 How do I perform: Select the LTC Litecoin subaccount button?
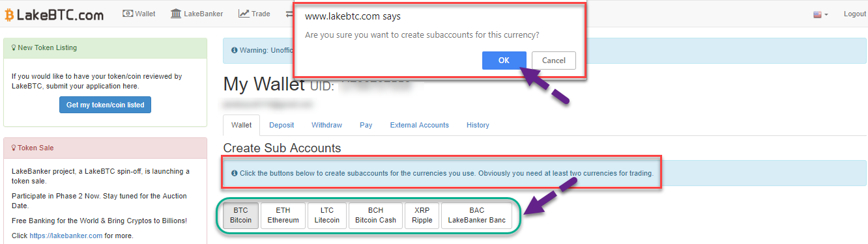[x=326, y=215]
